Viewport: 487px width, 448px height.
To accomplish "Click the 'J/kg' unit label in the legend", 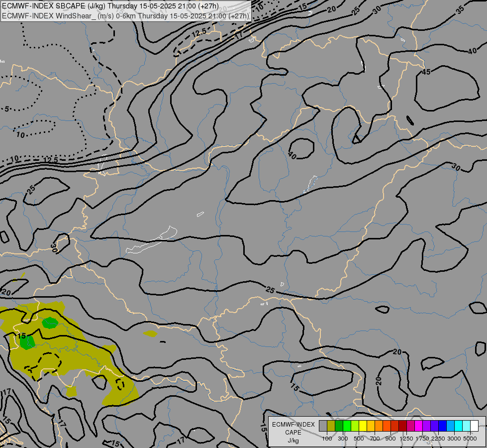I will (293, 441).
